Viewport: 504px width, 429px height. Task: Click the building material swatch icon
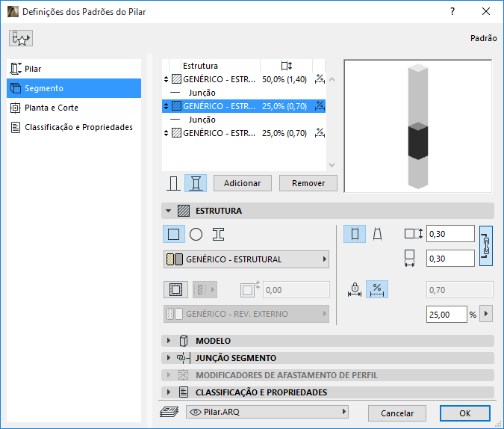click(175, 259)
